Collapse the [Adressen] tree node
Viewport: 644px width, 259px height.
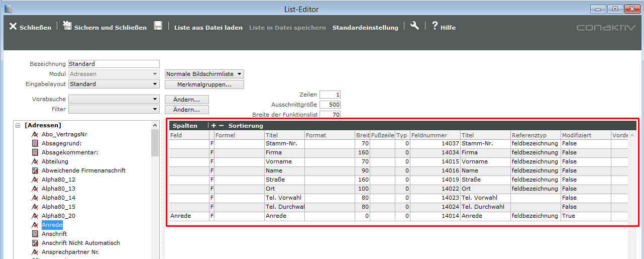click(18, 125)
